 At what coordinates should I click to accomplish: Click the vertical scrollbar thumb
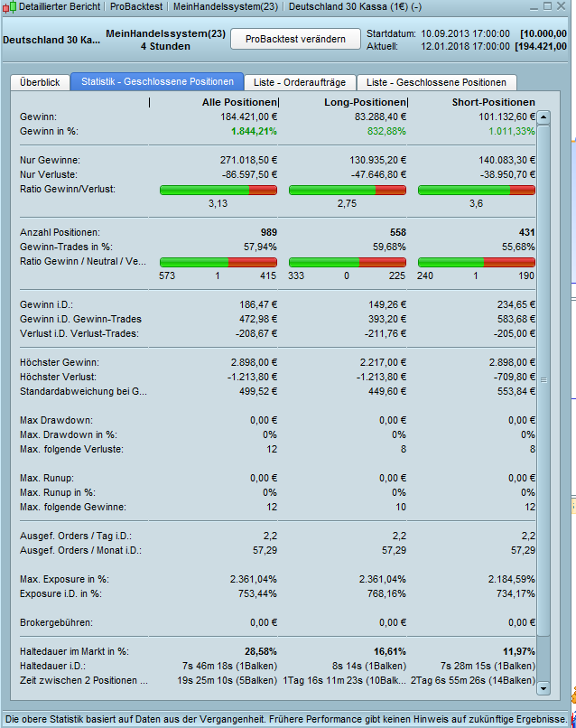(543, 379)
